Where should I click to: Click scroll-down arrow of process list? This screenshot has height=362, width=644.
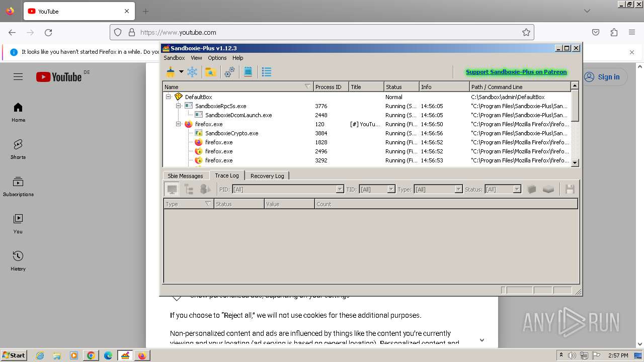click(x=575, y=162)
